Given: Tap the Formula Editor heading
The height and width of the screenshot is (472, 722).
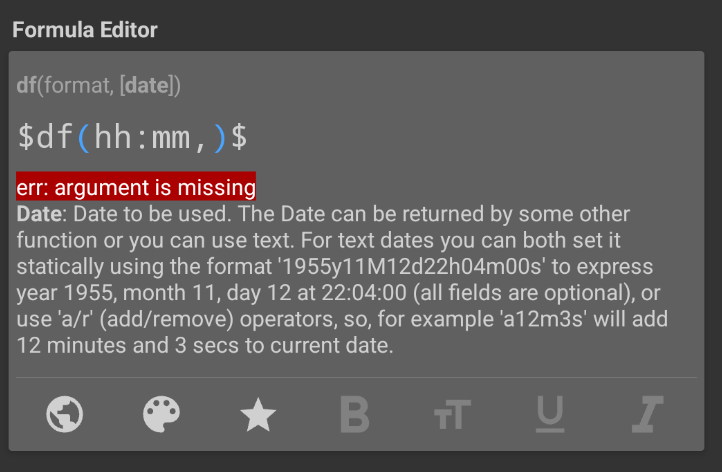Looking at the screenshot, I should 85,30.
